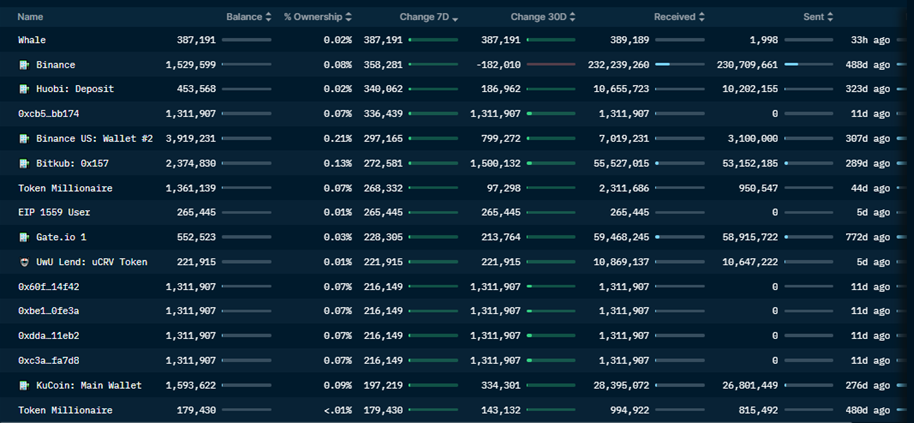Click KuCoin received value 28,395,072
914x423 pixels.
[x=621, y=386]
